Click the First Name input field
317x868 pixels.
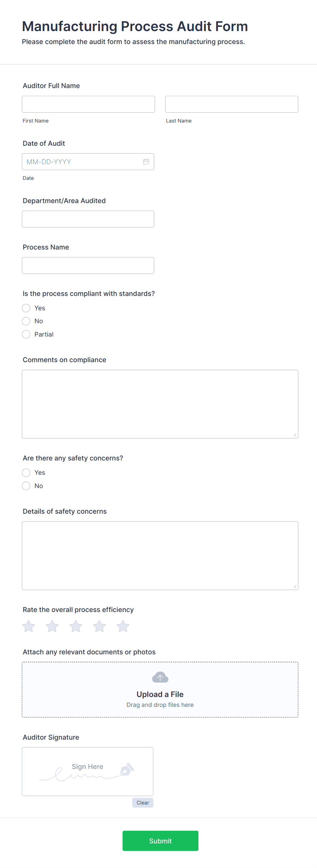88,104
